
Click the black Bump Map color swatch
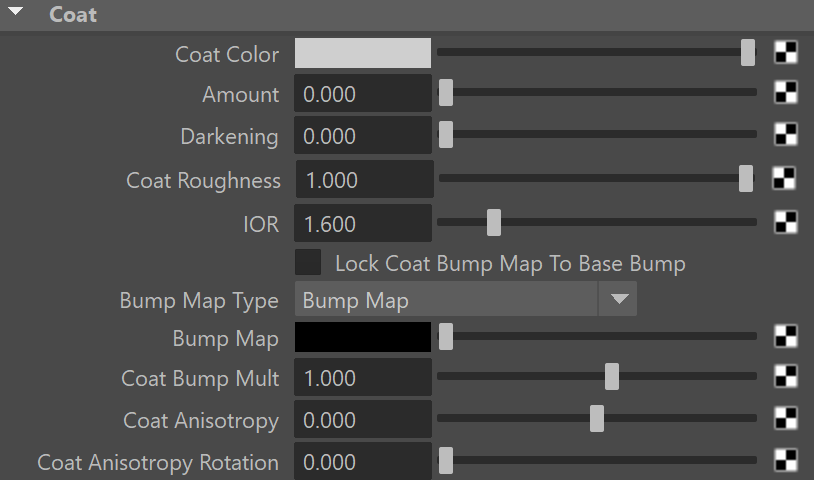363,337
